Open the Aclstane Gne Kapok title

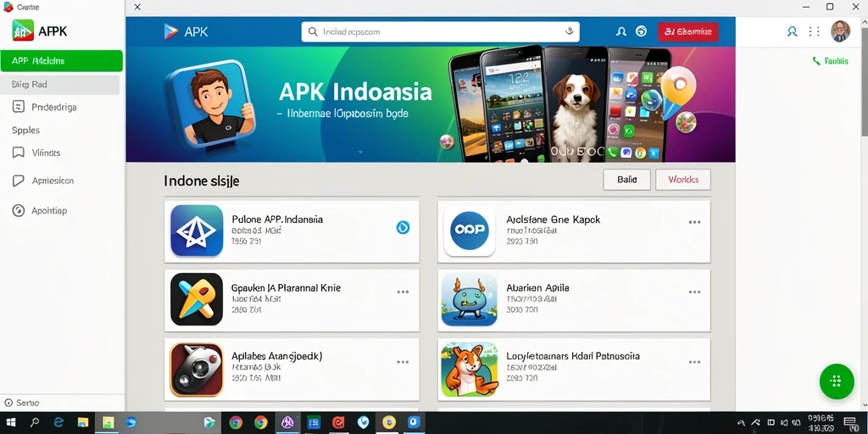pos(553,220)
